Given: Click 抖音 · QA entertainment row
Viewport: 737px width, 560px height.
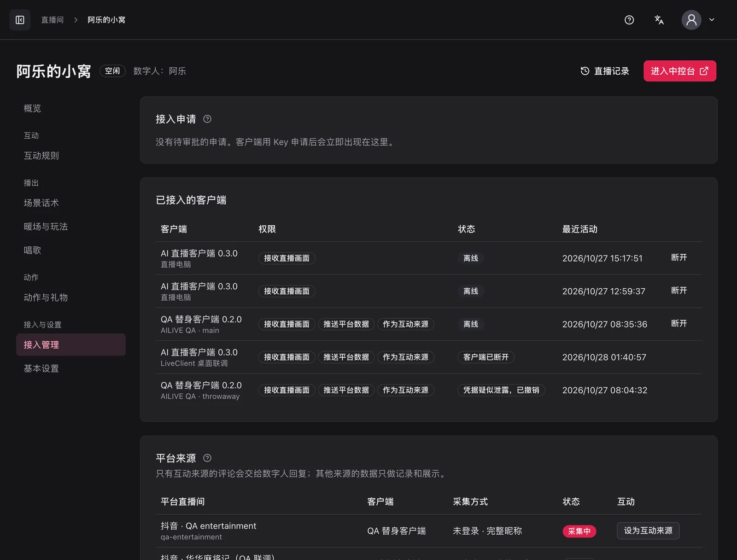Looking at the screenshot, I should pos(429,531).
